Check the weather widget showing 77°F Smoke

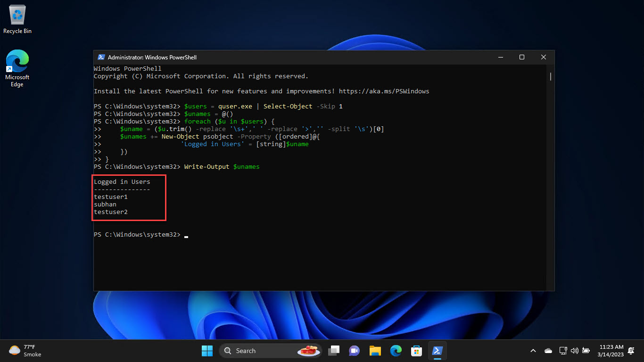(x=25, y=351)
